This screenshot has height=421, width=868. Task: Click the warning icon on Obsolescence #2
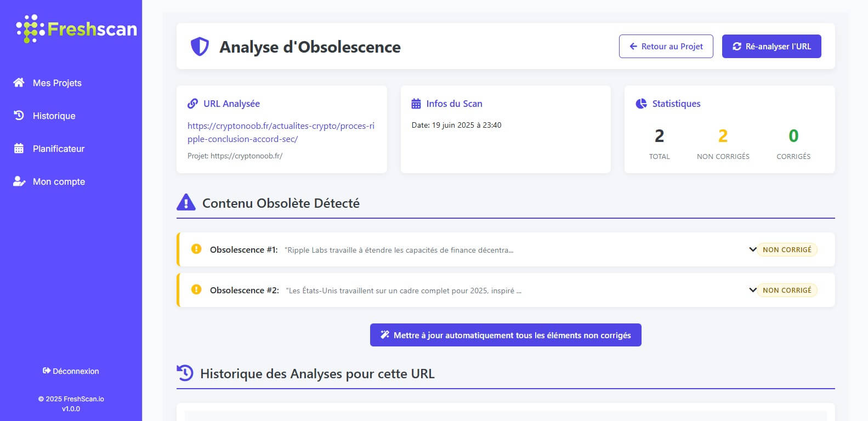tap(196, 290)
